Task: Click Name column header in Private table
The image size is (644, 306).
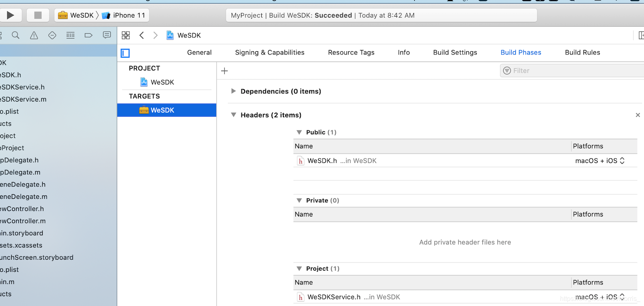Action: point(432,214)
